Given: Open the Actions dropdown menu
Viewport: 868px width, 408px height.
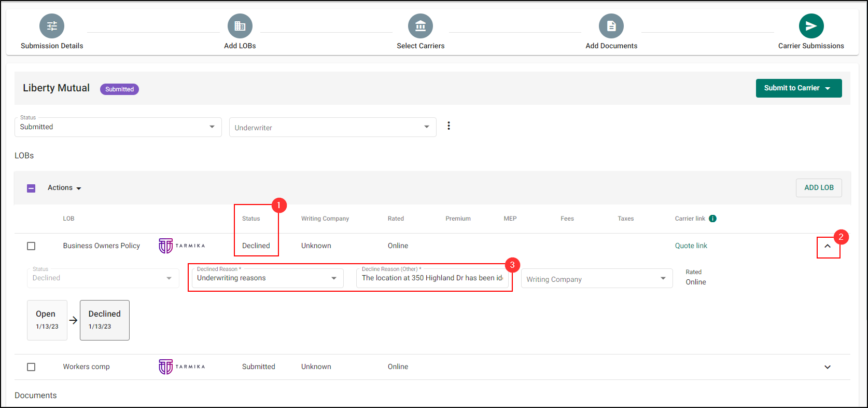Looking at the screenshot, I should coord(64,188).
